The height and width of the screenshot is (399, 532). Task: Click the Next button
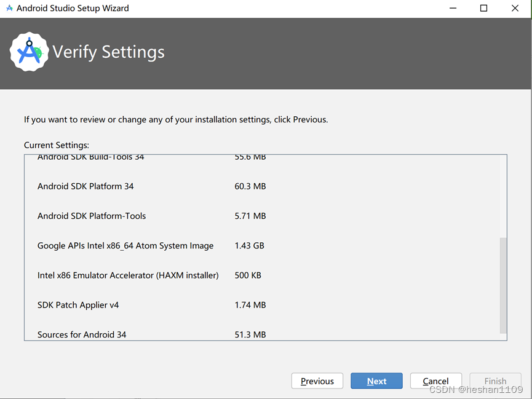click(x=376, y=381)
